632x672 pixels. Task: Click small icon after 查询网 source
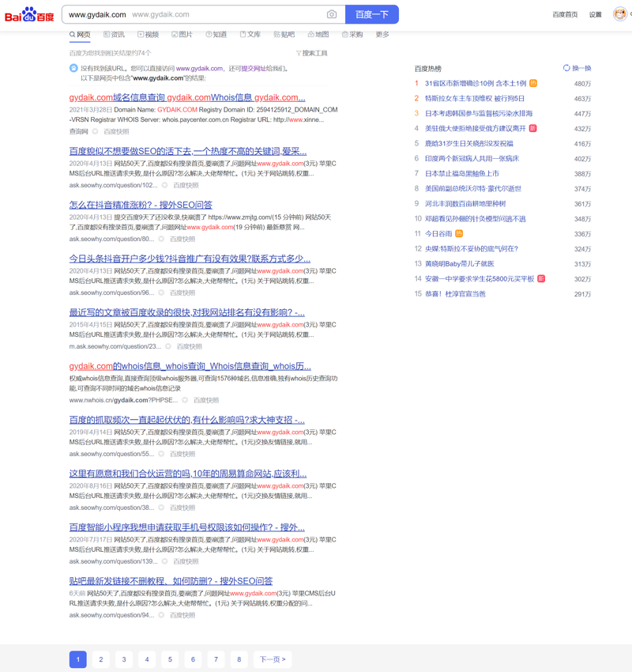[x=95, y=131]
